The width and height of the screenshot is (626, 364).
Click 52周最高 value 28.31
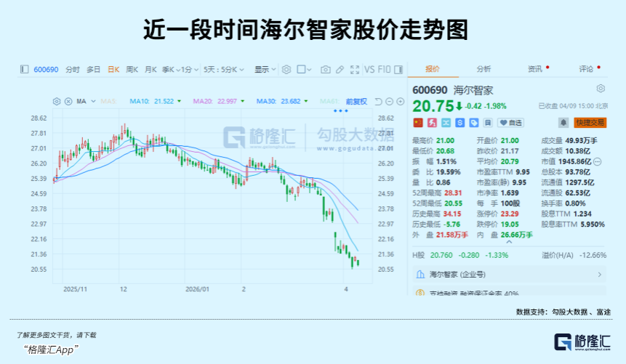pos(453,193)
